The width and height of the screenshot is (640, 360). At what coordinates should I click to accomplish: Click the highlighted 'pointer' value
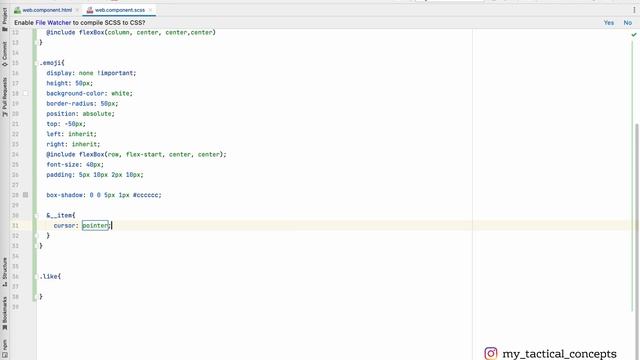96,226
